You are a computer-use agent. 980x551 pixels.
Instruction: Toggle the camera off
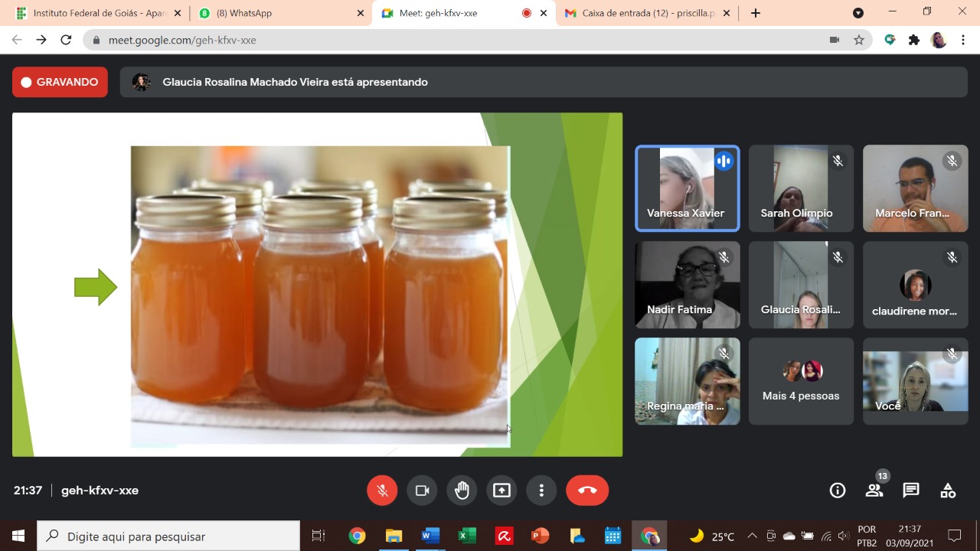pos(422,491)
